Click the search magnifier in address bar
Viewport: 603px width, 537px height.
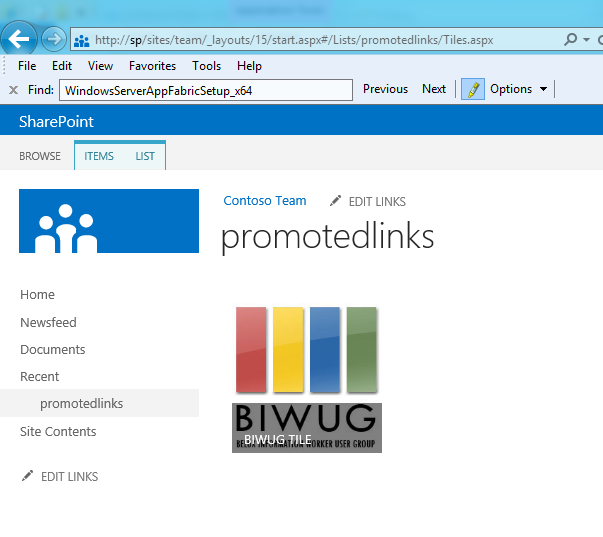click(571, 39)
